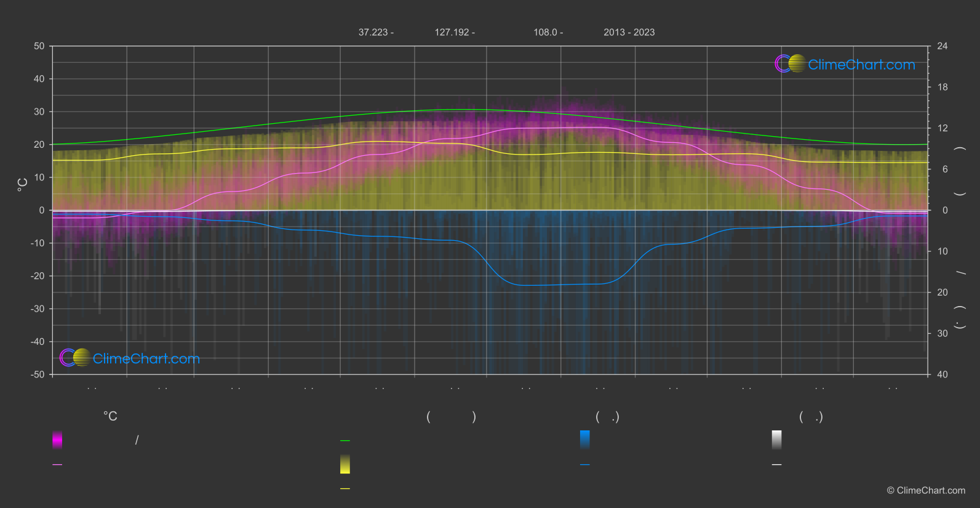980x508 pixels.
Task: Click the yellow gradient legend swatch
Action: [x=345, y=464]
